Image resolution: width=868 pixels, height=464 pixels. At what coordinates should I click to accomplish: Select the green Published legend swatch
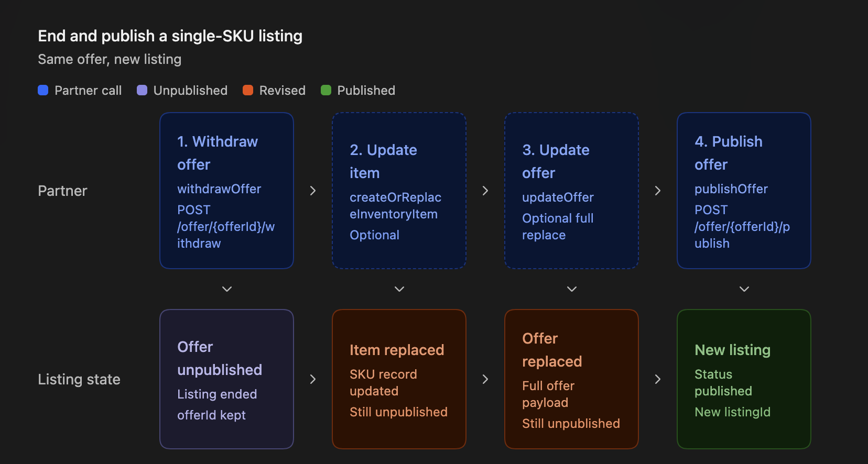click(x=326, y=90)
